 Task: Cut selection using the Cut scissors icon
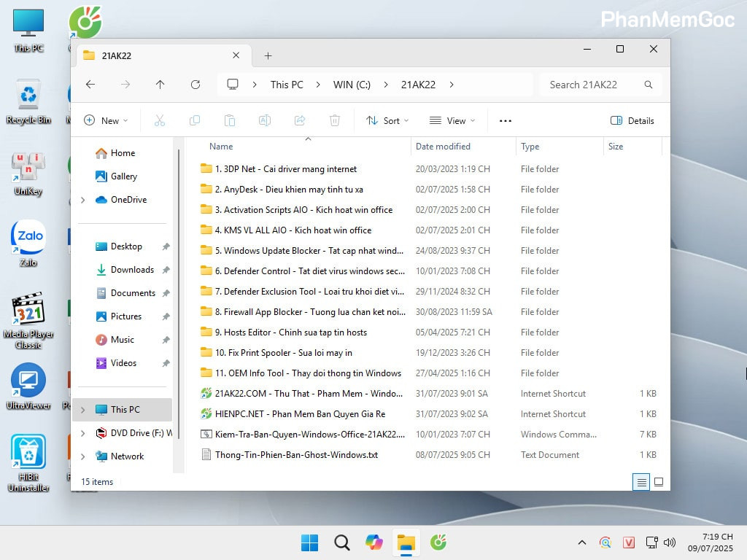point(160,120)
